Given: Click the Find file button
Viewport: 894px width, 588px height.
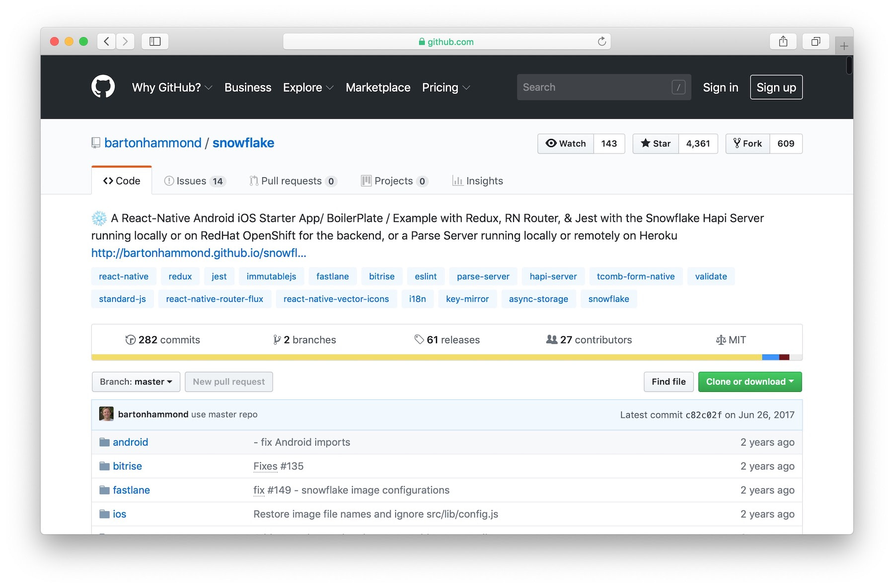Looking at the screenshot, I should click(669, 381).
